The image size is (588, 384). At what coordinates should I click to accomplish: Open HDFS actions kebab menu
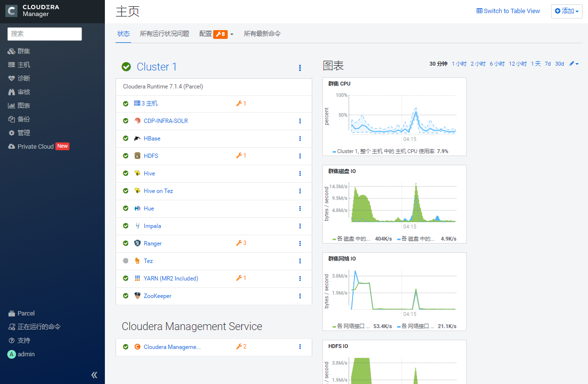300,156
